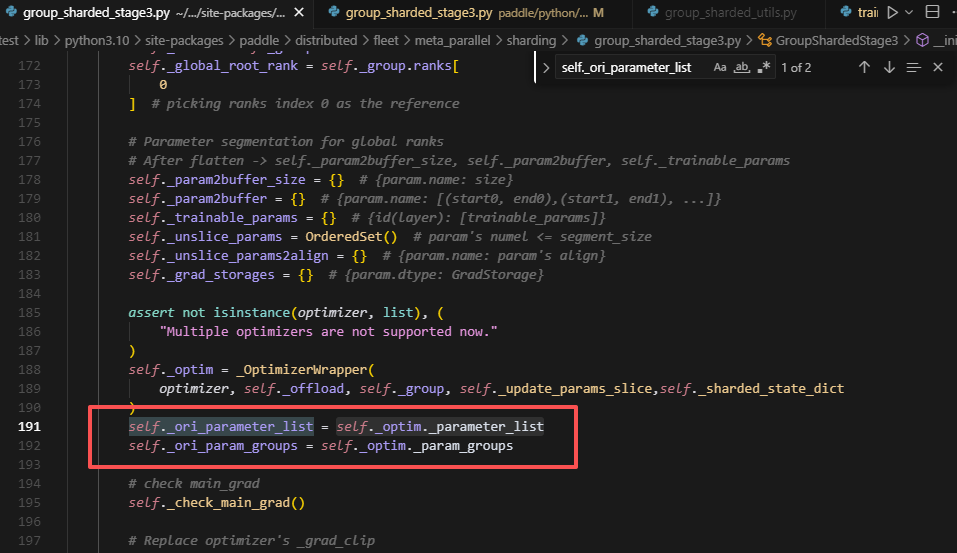Jump to next find match
The image size is (957, 553).
click(x=889, y=67)
